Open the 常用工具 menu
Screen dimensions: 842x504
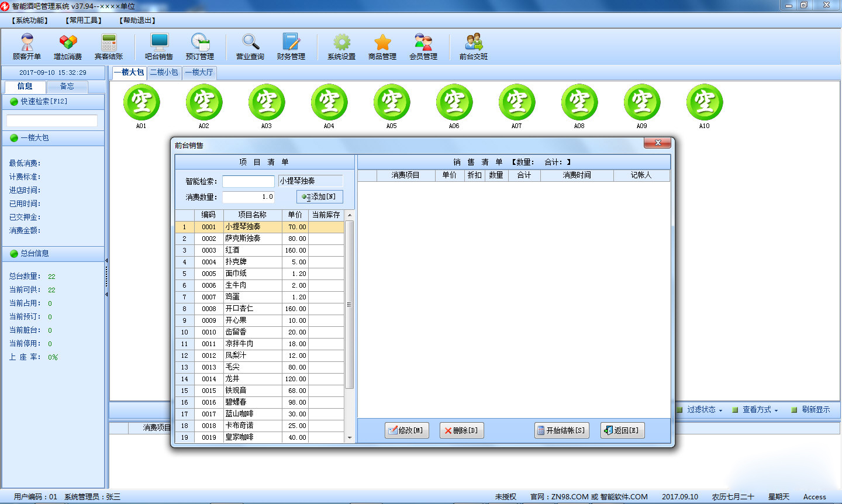pyautogui.click(x=84, y=20)
